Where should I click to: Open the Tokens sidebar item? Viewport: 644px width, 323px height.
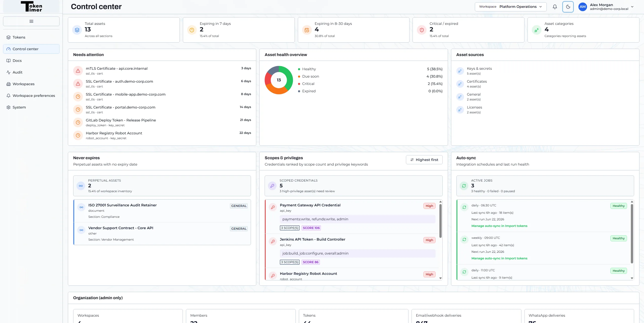(31, 37)
